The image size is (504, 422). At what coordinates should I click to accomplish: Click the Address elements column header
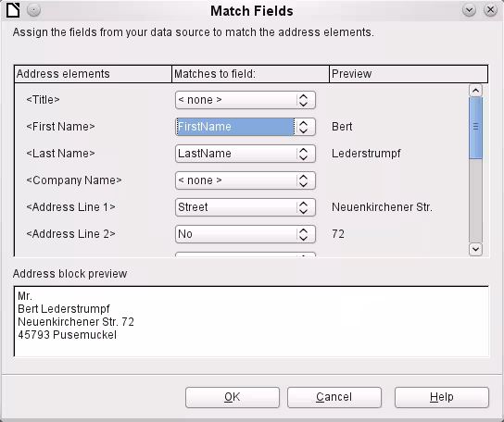tap(93, 74)
